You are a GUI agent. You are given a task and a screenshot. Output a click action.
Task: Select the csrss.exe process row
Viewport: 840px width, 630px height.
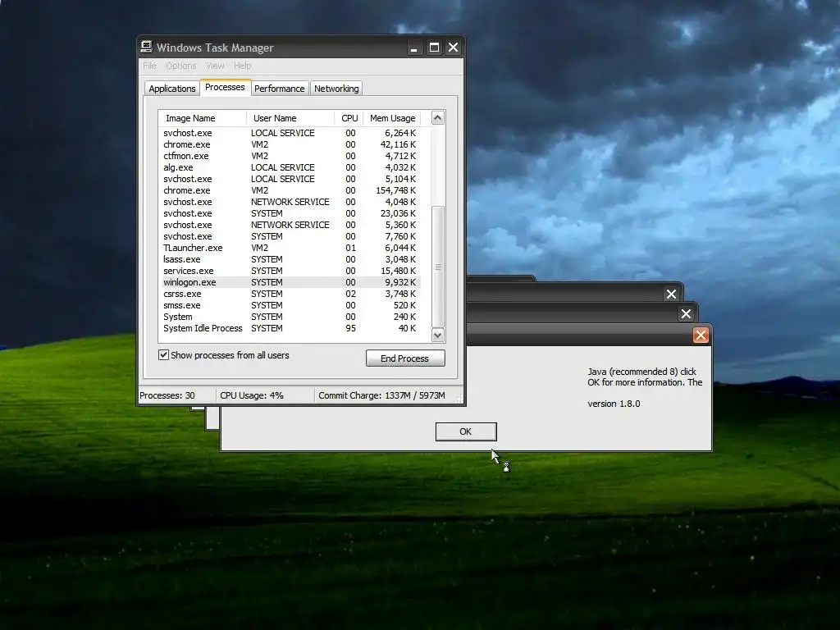pos(290,294)
